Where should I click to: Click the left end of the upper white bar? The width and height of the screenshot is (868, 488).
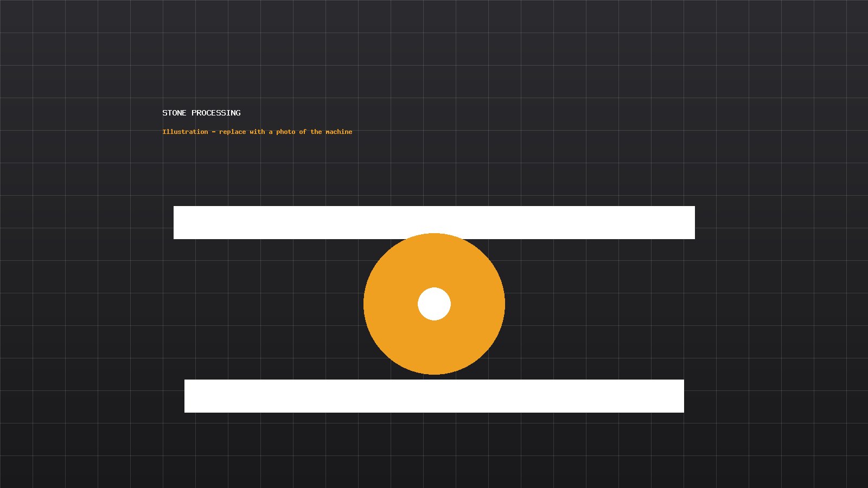[179, 222]
